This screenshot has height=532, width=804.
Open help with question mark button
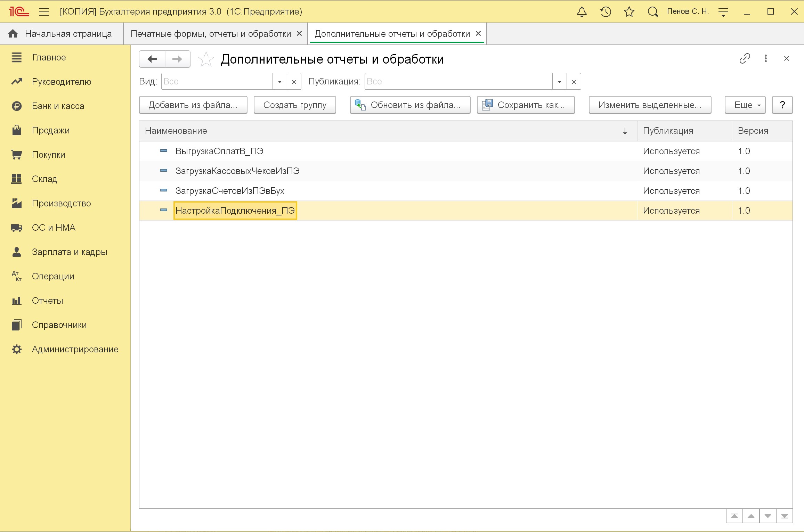coord(782,105)
